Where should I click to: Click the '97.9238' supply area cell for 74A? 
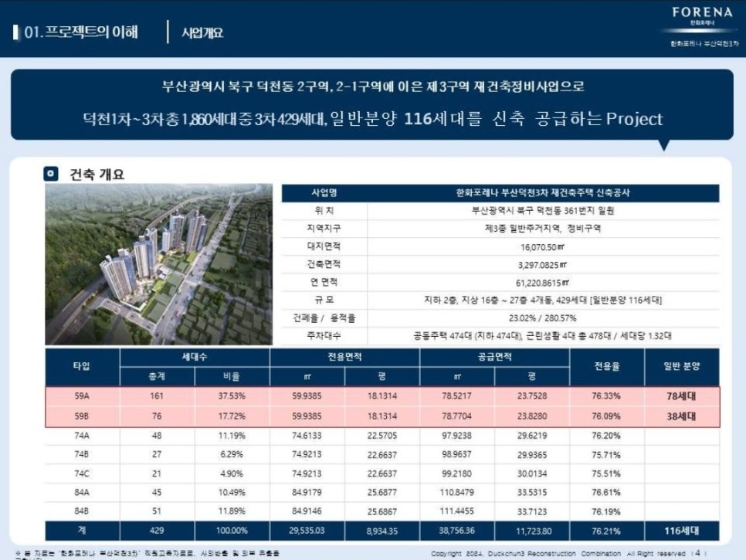[456, 436]
